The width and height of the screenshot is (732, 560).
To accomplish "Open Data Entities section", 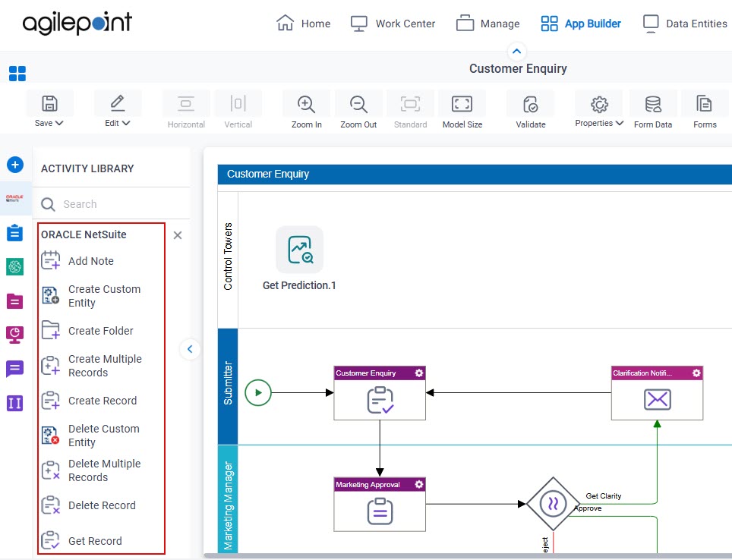I will click(685, 24).
